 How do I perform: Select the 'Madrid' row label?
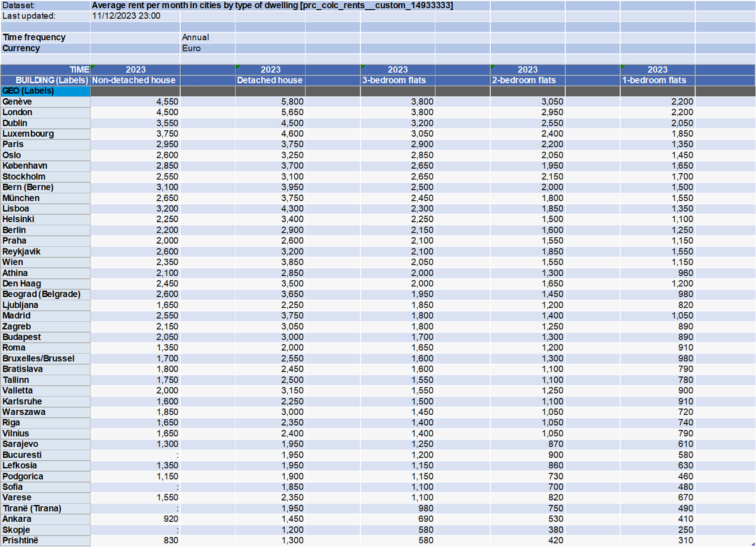45,315
